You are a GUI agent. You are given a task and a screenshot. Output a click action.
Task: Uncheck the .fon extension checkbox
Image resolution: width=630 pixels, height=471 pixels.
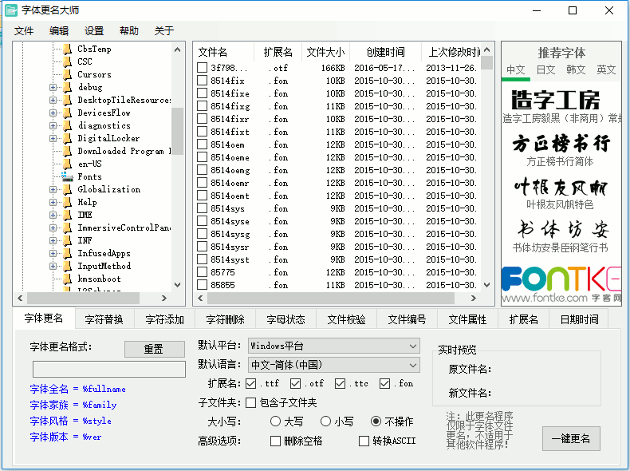point(385,384)
